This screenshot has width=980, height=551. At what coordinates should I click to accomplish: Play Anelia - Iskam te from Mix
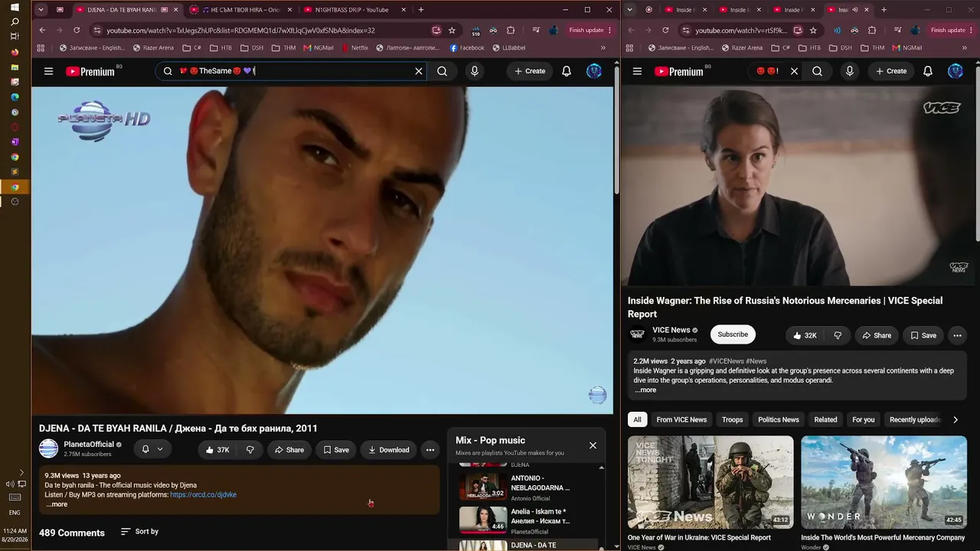[x=527, y=520]
